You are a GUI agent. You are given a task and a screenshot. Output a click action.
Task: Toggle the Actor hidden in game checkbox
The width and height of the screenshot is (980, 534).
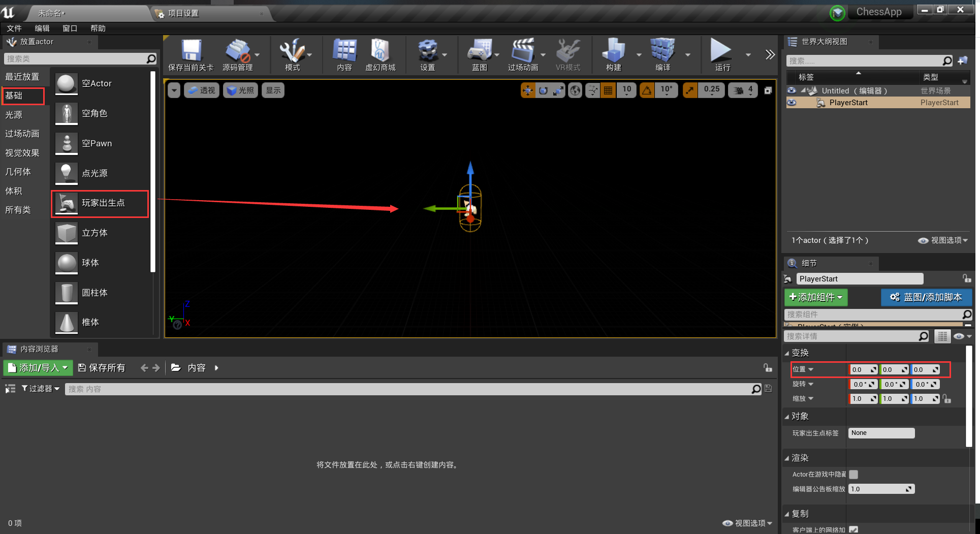click(853, 475)
